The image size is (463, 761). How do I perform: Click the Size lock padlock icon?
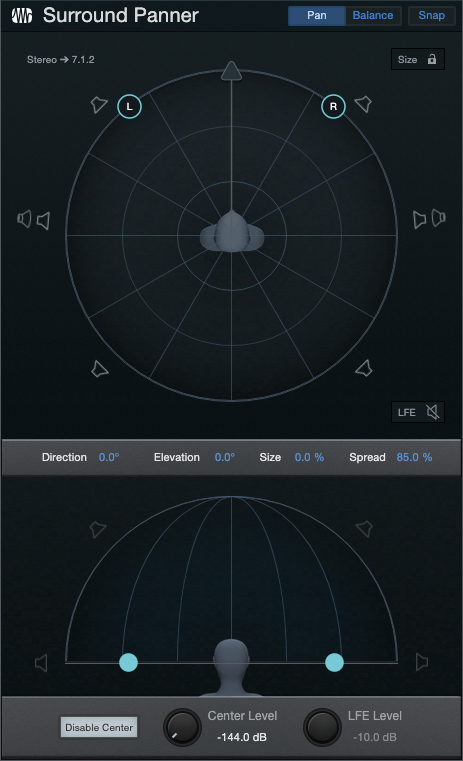[431, 59]
